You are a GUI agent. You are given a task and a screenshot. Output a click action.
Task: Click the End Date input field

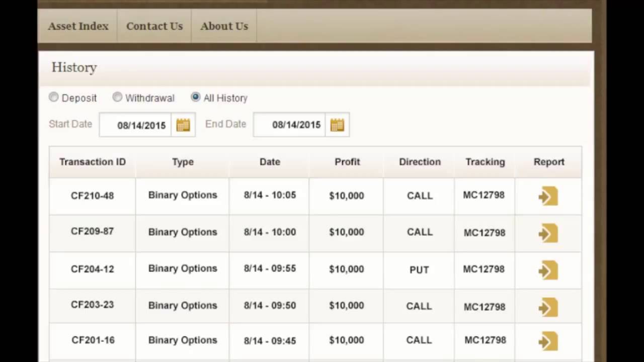[x=290, y=125]
